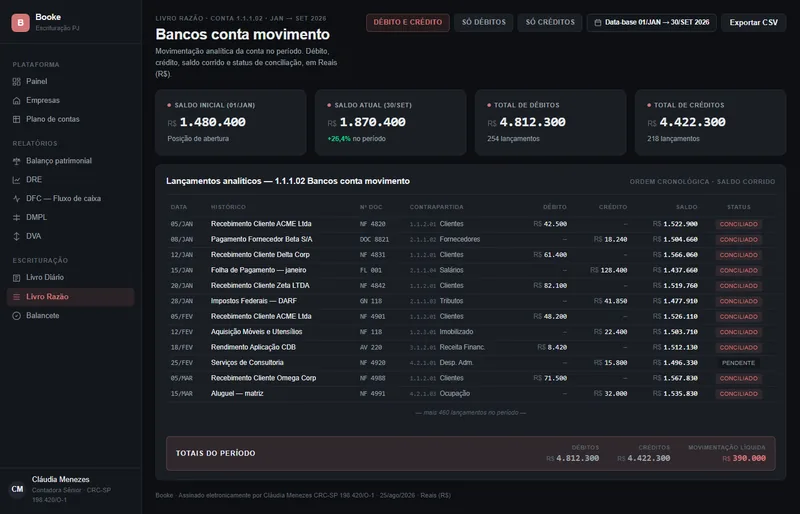Click the TOTAL DE DÉBITOS card

point(551,123)
